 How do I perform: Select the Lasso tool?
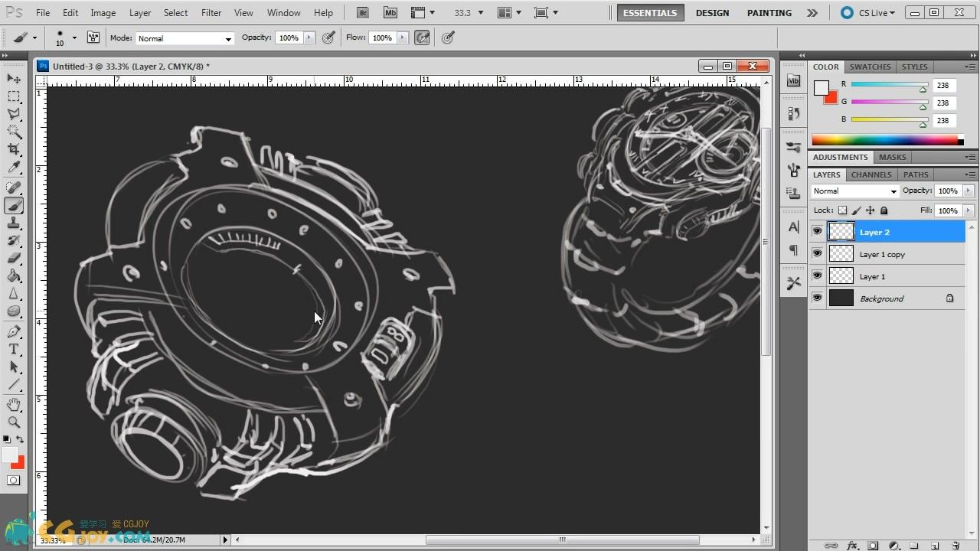(x=14, y=113)
